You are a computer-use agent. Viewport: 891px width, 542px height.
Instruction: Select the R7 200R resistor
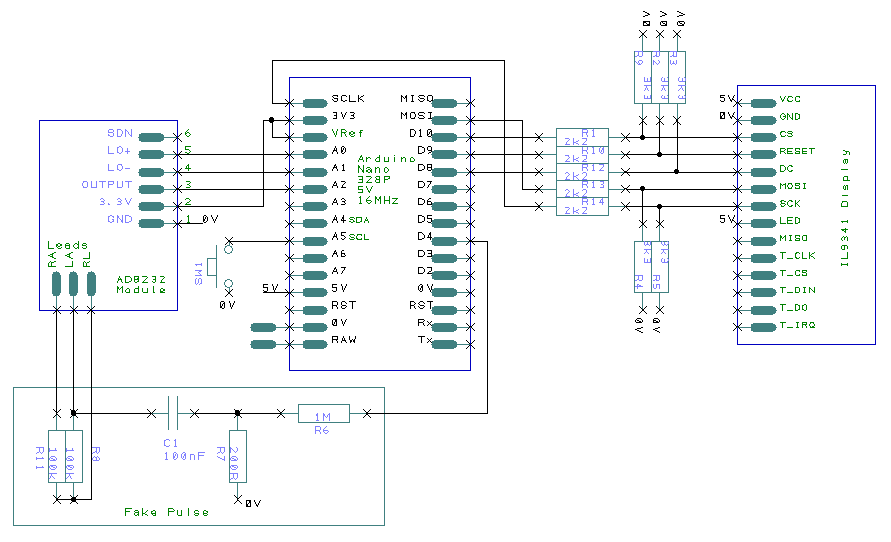click(x=238, y=456)
